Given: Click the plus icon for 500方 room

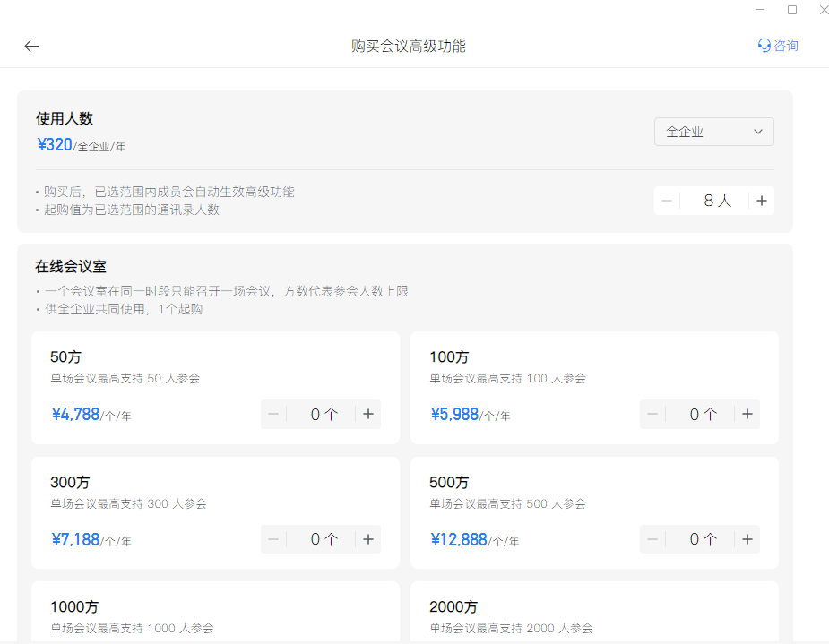Looking at the screenshot, I should [x=747, y=539].
